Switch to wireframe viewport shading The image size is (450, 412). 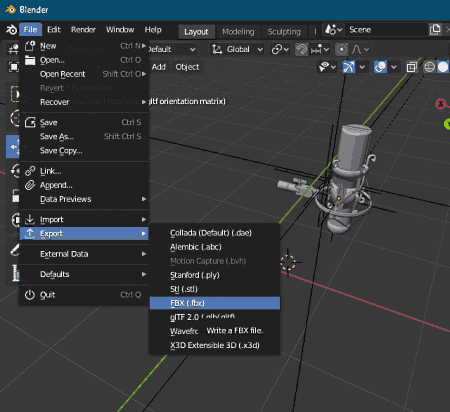[x=429, y=67]
